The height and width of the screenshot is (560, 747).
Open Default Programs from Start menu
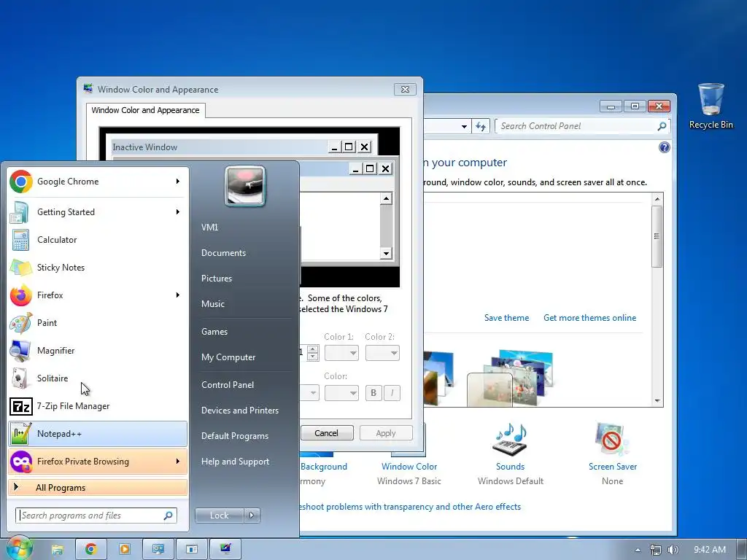coord(235,436)
